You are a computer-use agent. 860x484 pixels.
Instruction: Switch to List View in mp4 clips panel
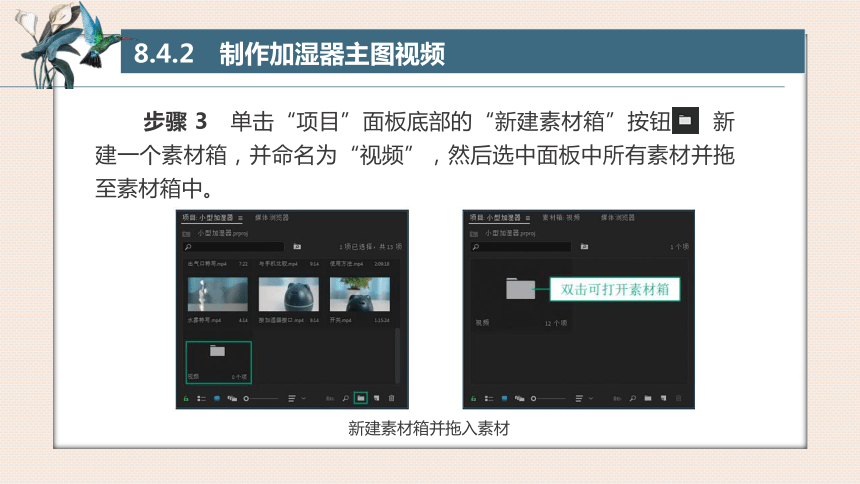click(x=201, y=398)
